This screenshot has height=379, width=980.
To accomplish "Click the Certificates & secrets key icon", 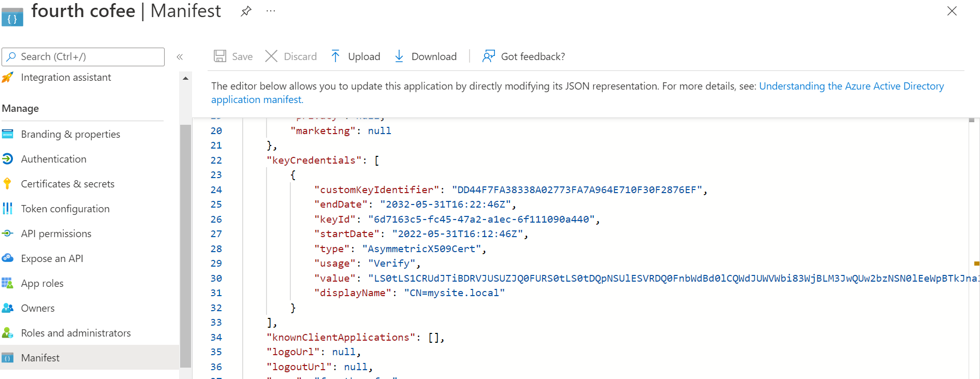I will [7, 184].
